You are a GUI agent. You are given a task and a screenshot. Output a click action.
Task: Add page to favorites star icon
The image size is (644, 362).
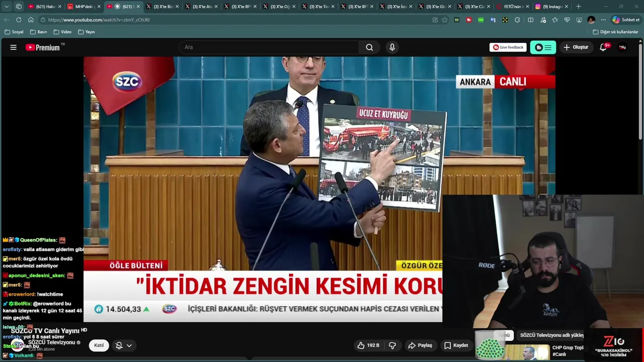point(445,20)
